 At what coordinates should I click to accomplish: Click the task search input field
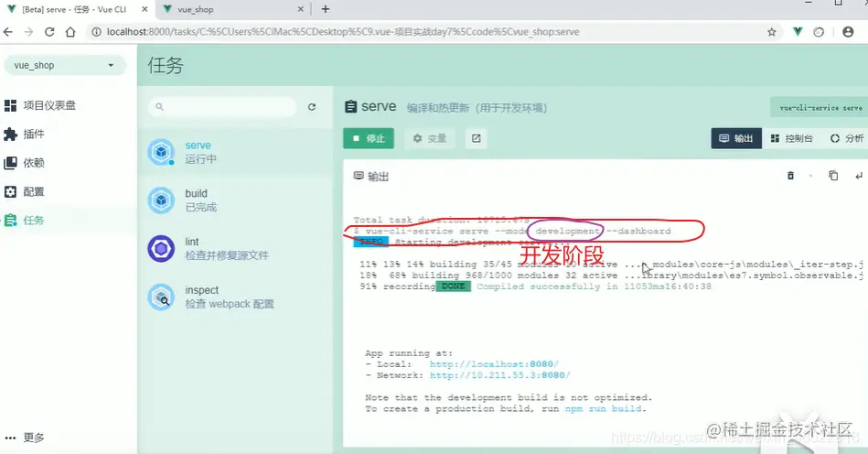point(222,107)
